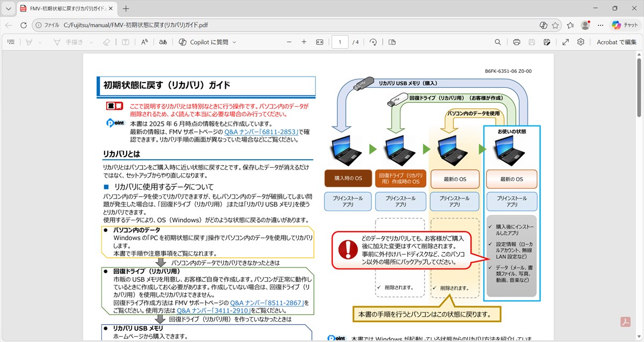Open a new browser tab

(x=126, y=9)
